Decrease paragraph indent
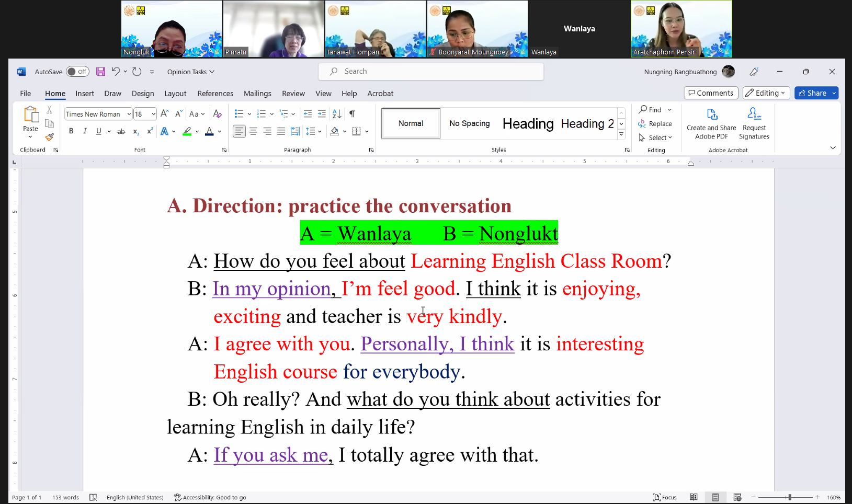This screenshot has width=852, height=504. 308,113
